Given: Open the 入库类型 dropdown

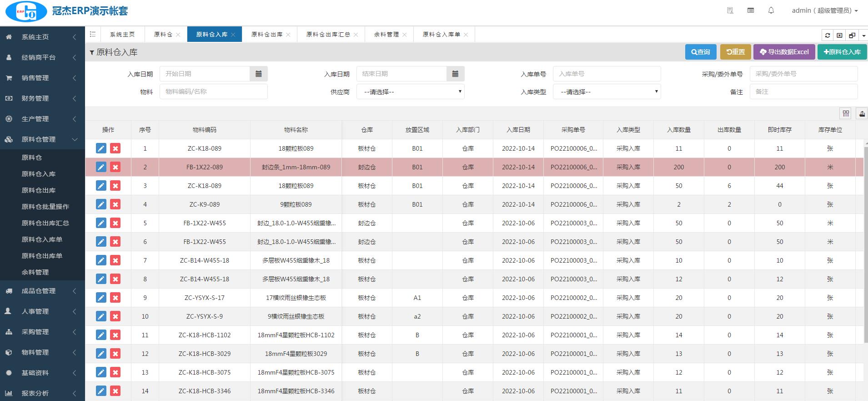Looking at the screenshot, I should (607, 92).
